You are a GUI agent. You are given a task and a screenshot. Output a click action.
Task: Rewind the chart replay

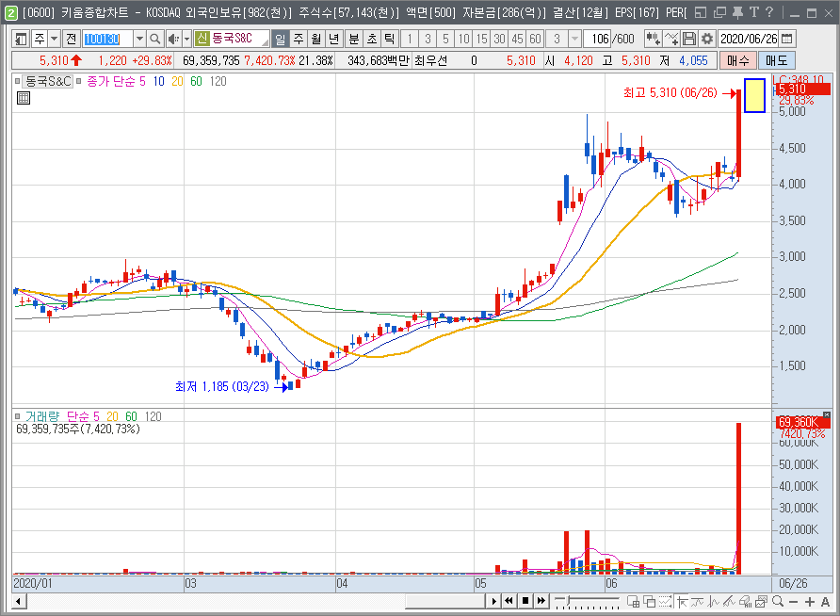509,601
